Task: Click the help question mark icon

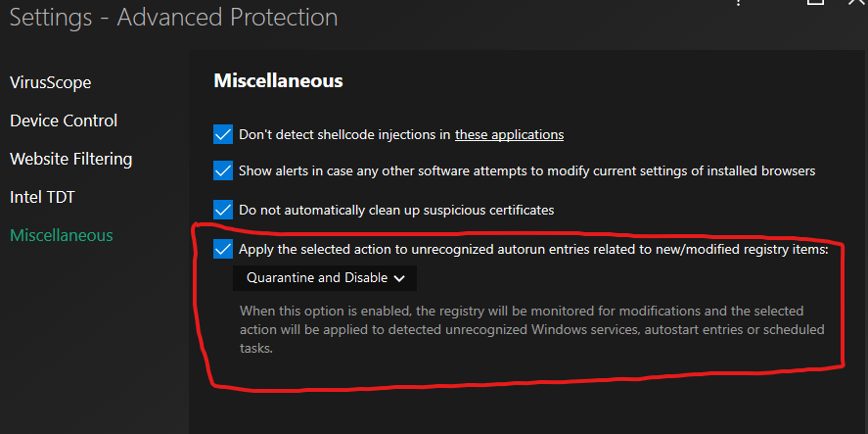Action: coord(737,3)
